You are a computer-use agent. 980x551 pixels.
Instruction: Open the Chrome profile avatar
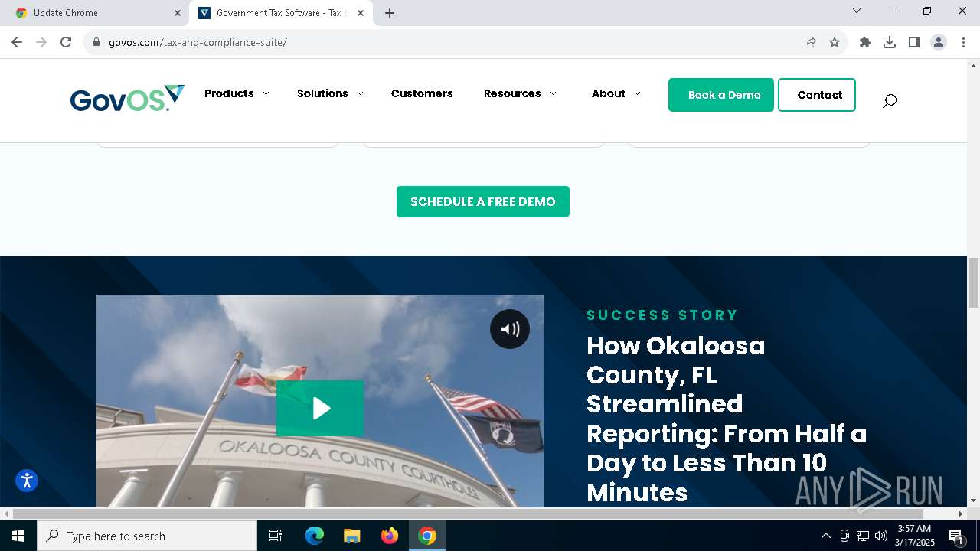[939, 42]
